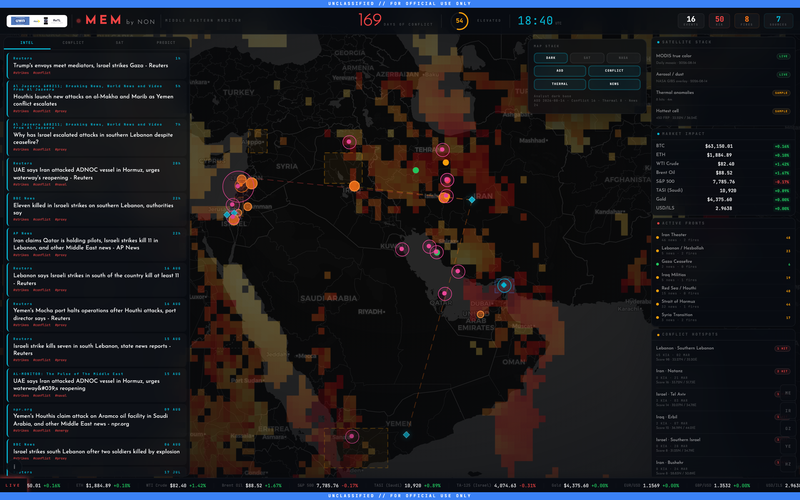The width and height of the screenshot is (800, 500).
Task: Click the Brent Oil price row
Action: click(x=723, y=172)
